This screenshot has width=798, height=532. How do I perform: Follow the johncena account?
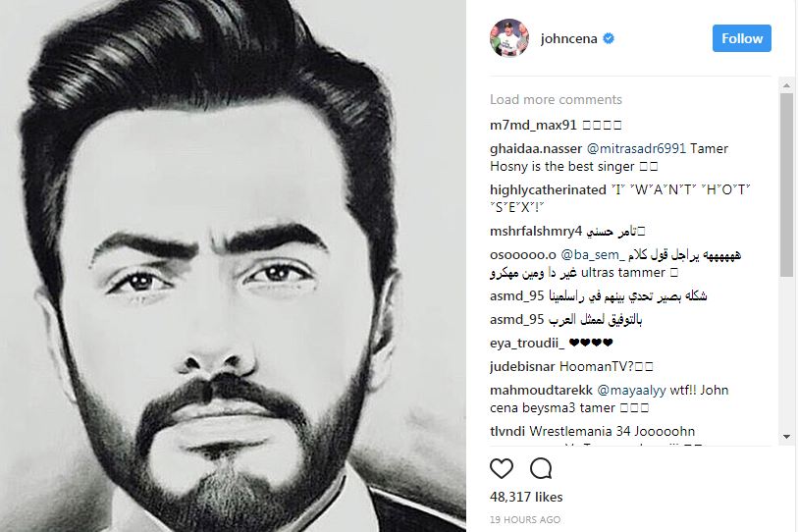tap(741, 38)
